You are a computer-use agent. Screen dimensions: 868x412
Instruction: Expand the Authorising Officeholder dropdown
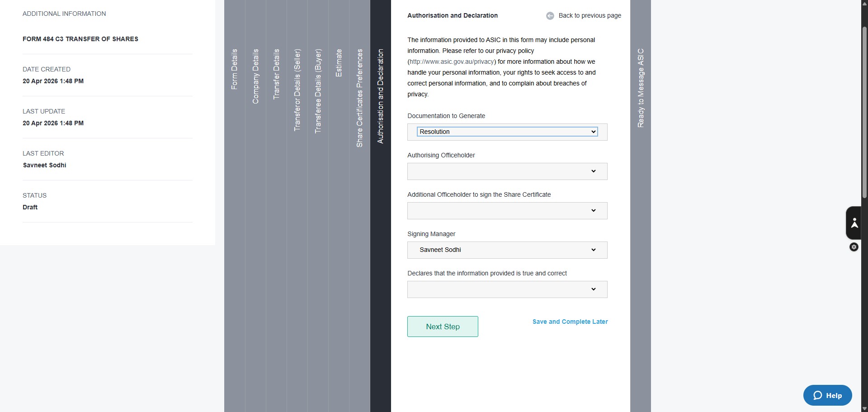[507, 171]
